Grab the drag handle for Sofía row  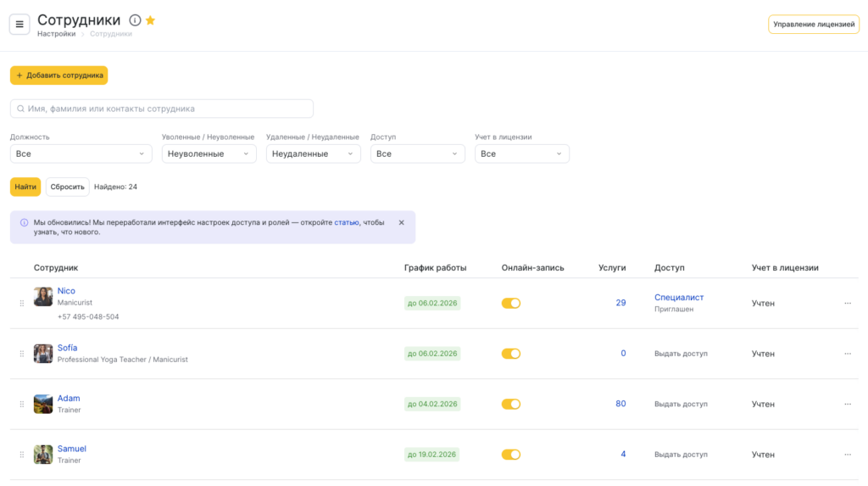22,354
